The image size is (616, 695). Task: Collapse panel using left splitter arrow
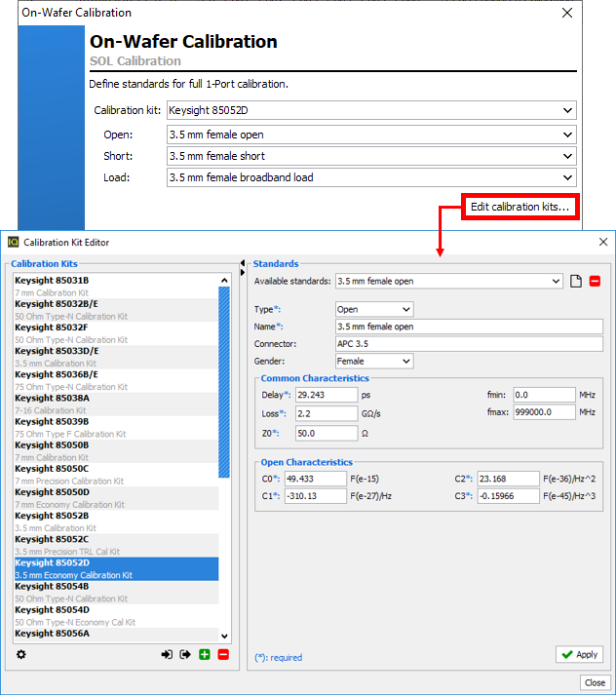(243, 263)
